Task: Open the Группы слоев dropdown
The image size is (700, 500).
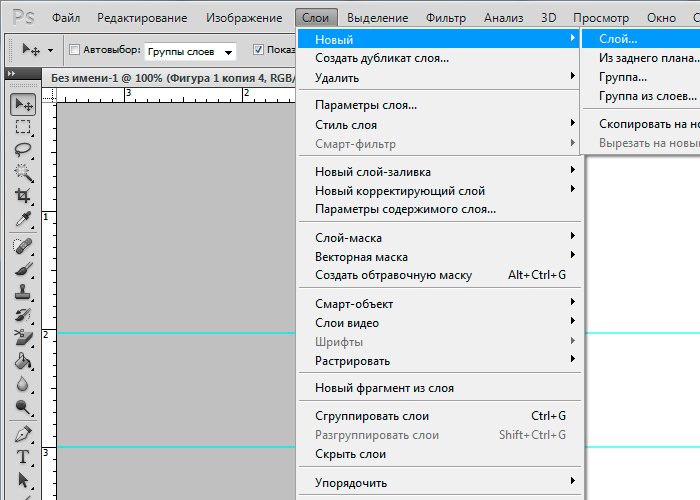Action: click(190, 51)
